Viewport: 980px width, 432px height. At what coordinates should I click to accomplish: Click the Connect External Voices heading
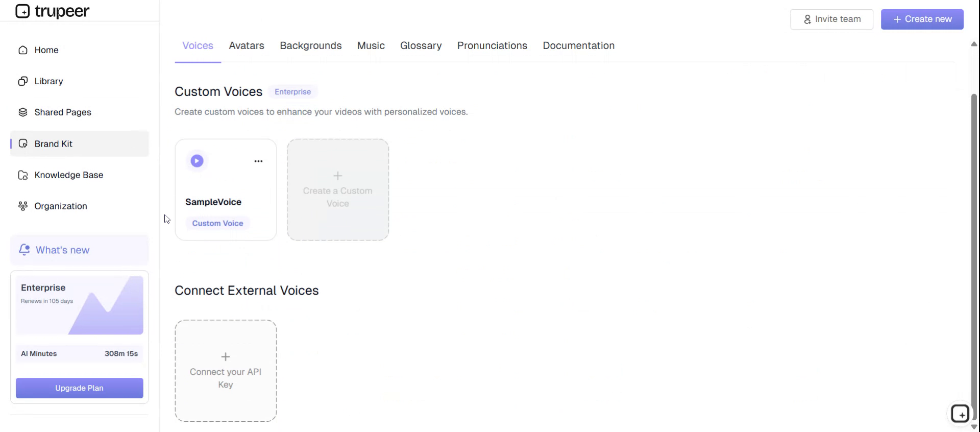(247, 291)
